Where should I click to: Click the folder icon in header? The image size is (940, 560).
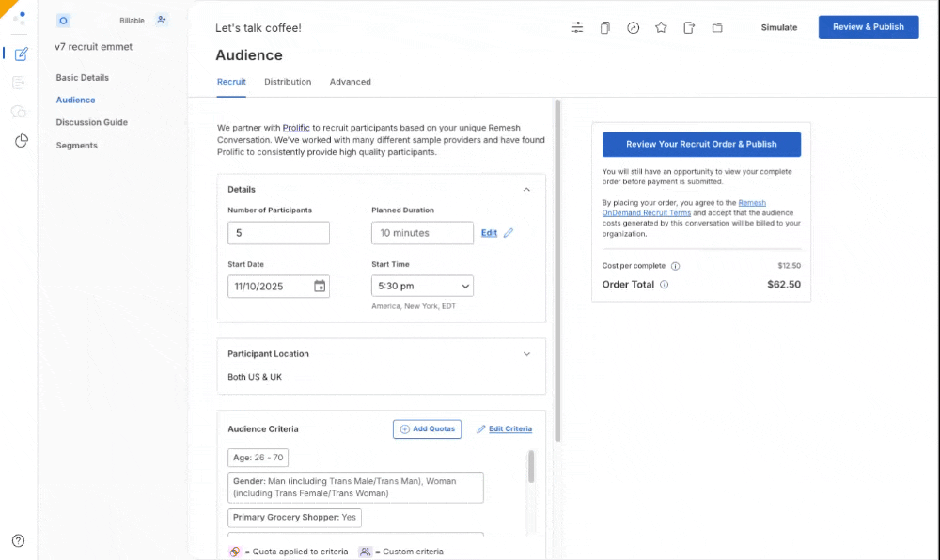coord(717,27)
